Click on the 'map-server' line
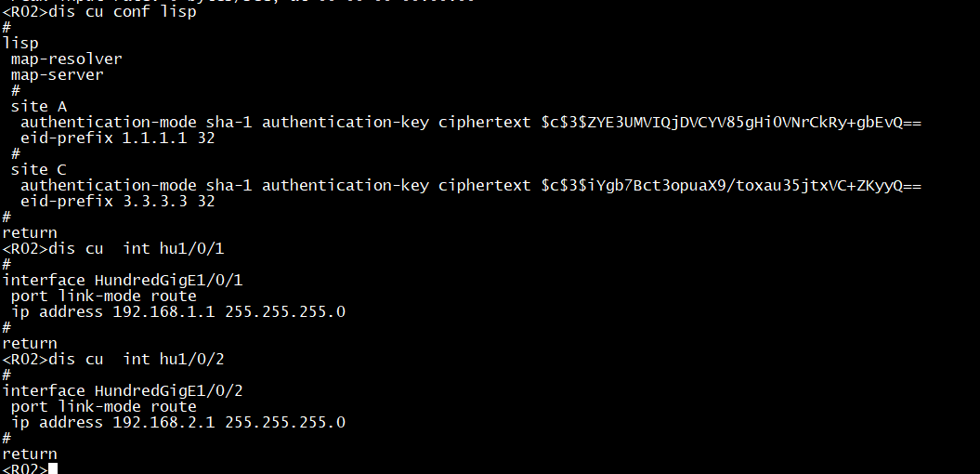 pyautogui.click(x=57, y=75)
